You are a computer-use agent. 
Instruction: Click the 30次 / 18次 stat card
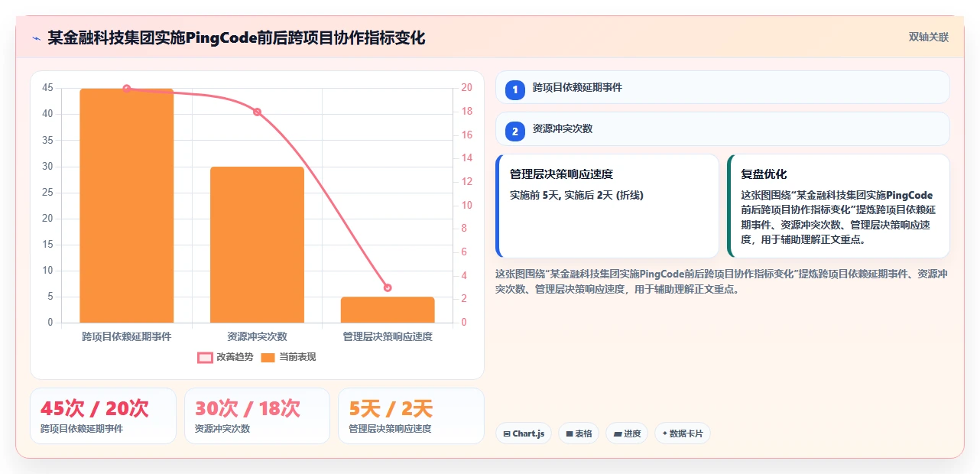coord(257,416)
